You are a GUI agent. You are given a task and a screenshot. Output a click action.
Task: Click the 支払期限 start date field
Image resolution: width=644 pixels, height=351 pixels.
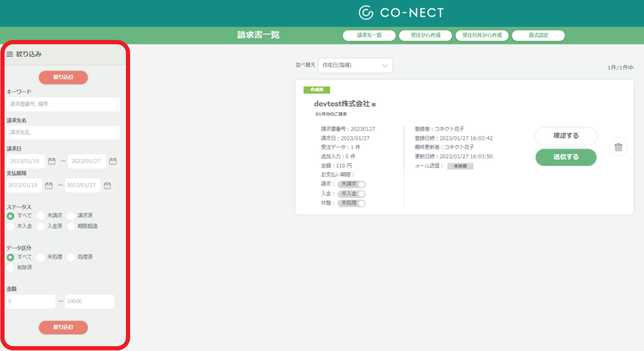24,186
